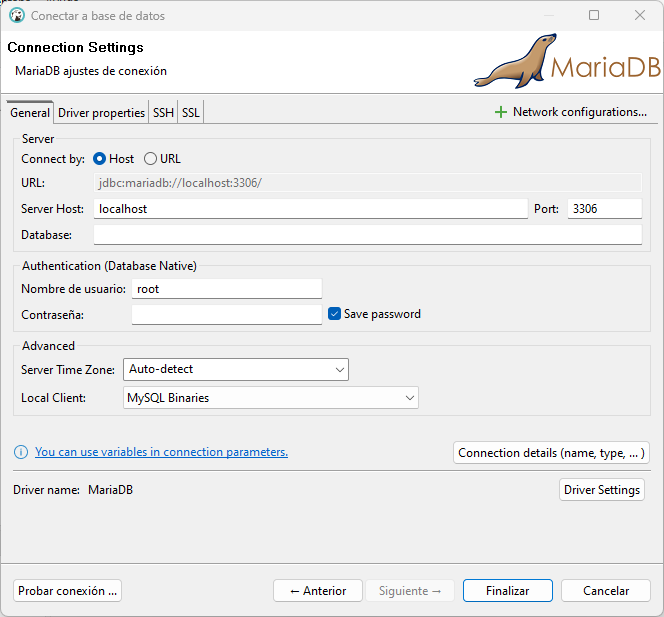Select the URL radio button

coord(151,158)
